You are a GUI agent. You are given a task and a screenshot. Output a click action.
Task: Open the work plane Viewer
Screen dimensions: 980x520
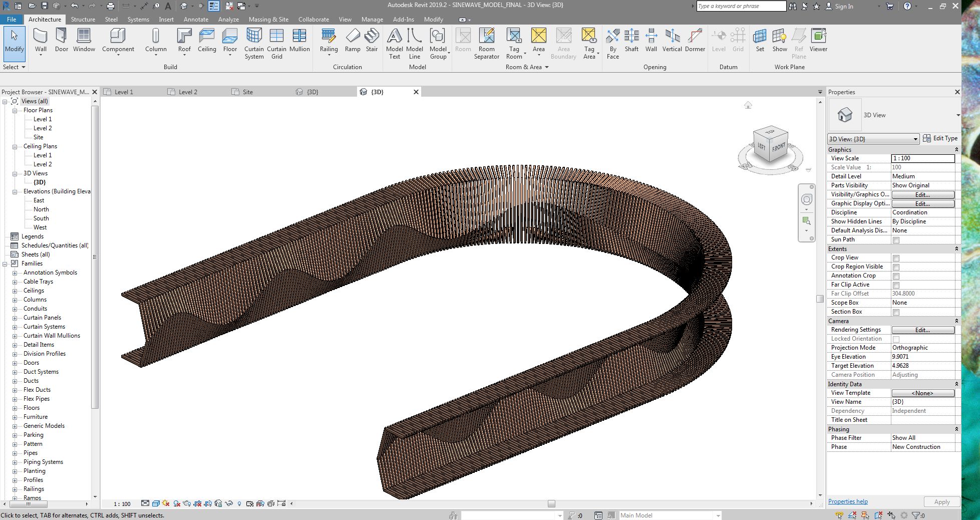click(x=818, y=40)
